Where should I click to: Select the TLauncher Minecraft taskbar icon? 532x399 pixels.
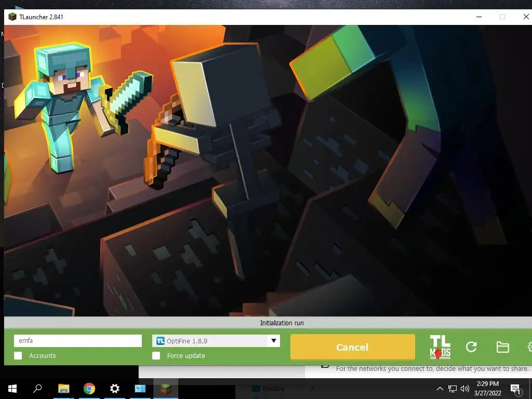pos(166,389)
